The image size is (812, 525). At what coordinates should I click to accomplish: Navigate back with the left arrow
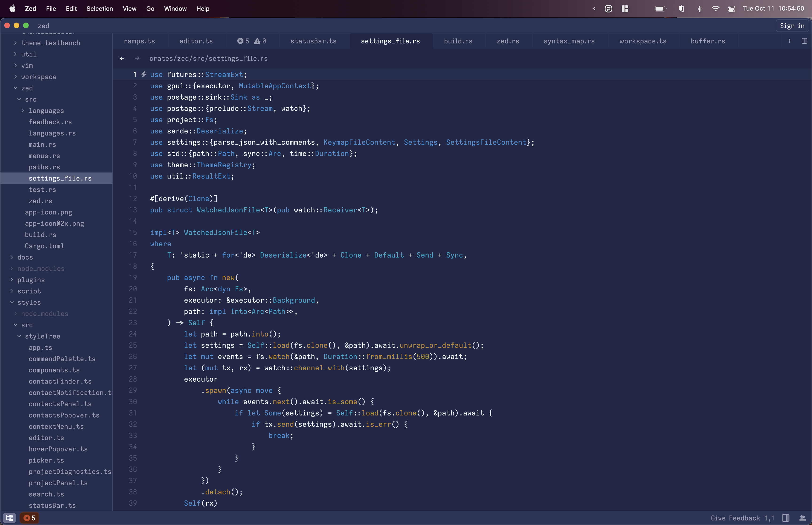click(x=122, y=58)
